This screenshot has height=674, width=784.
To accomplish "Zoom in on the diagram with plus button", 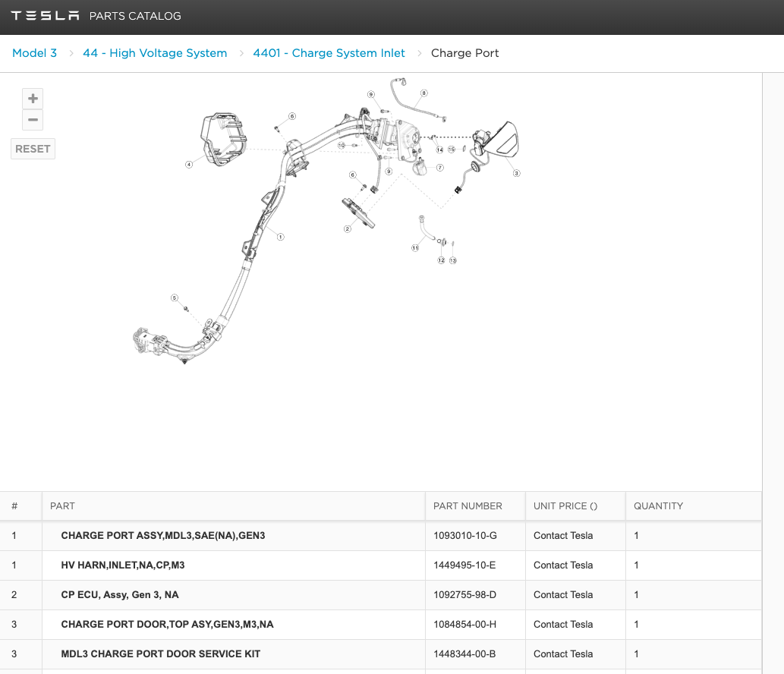I will pos(33,99).
